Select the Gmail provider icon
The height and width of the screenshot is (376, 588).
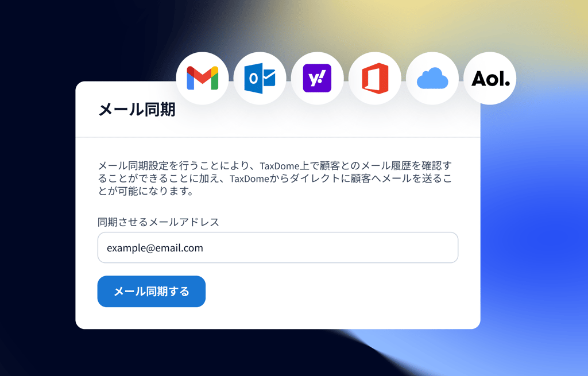[x=202, y=78]
